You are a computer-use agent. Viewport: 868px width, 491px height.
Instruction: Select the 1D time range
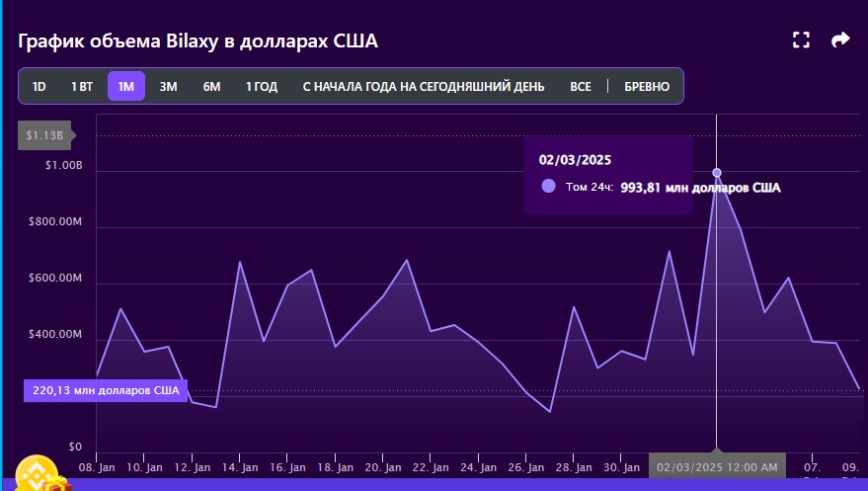pos(39,86)
